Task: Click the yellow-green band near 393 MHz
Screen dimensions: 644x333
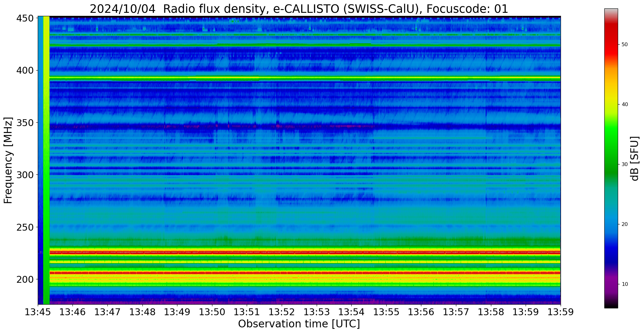Action: (305, 78)
